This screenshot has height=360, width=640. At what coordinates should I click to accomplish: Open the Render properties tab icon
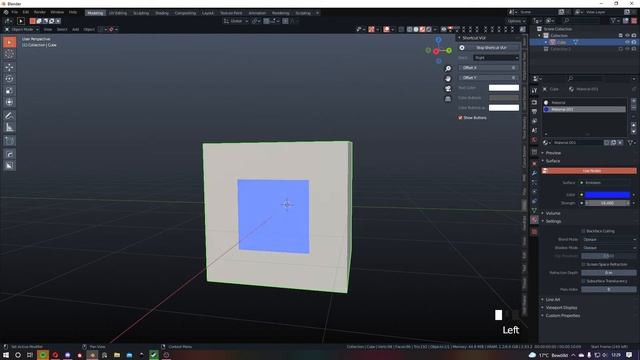click(534, 102)
